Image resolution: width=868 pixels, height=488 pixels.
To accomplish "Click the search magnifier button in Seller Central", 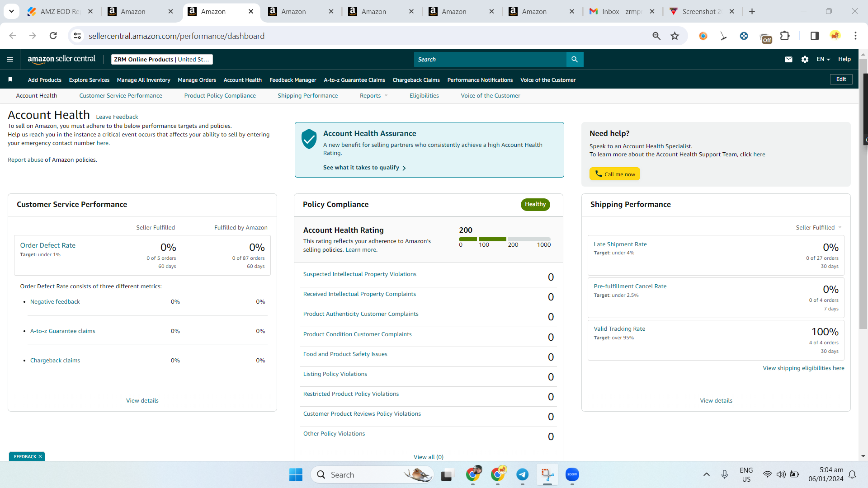I will pos(575,59).
